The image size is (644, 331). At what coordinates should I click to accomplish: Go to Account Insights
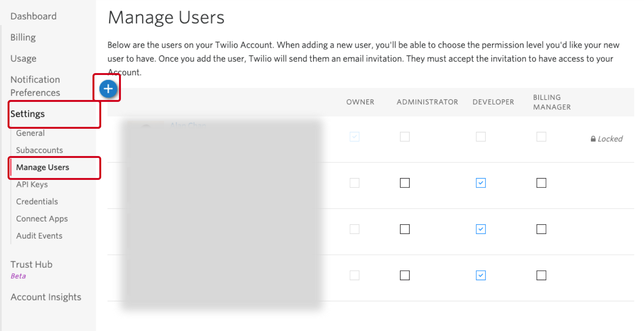pyautogui.click(x=46, y=297)
